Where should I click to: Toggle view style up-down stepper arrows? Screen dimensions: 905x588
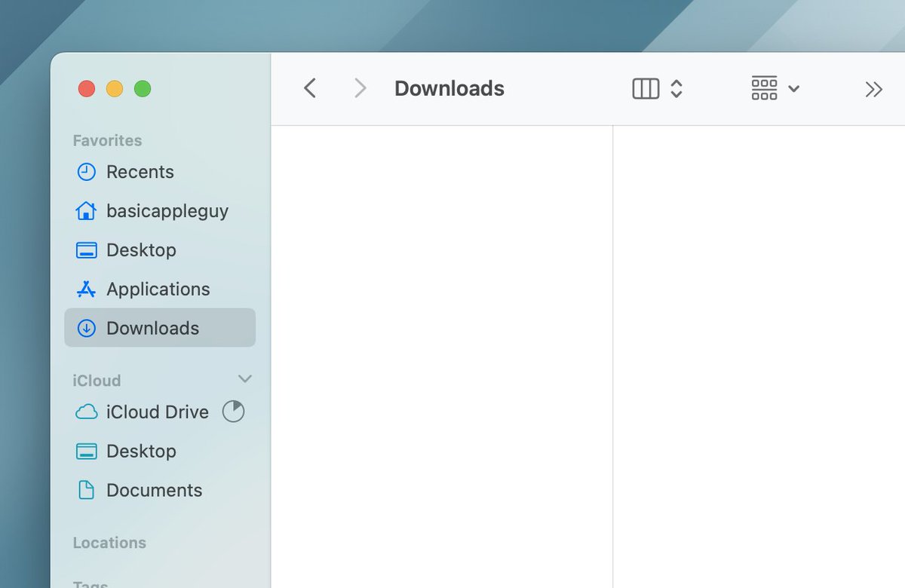[x=676, y=89]
